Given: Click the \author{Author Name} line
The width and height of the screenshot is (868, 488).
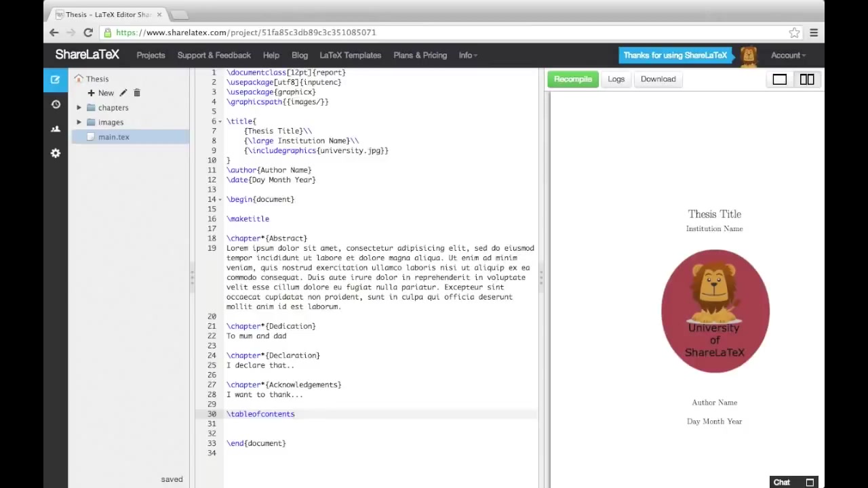Looking at the screenshot, I should (269, 170).
